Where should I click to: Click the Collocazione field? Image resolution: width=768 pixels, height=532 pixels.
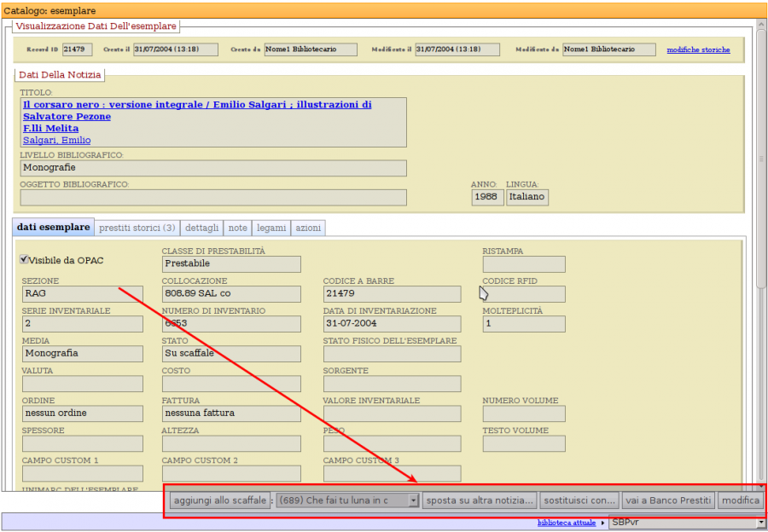[x=231, y=294]
